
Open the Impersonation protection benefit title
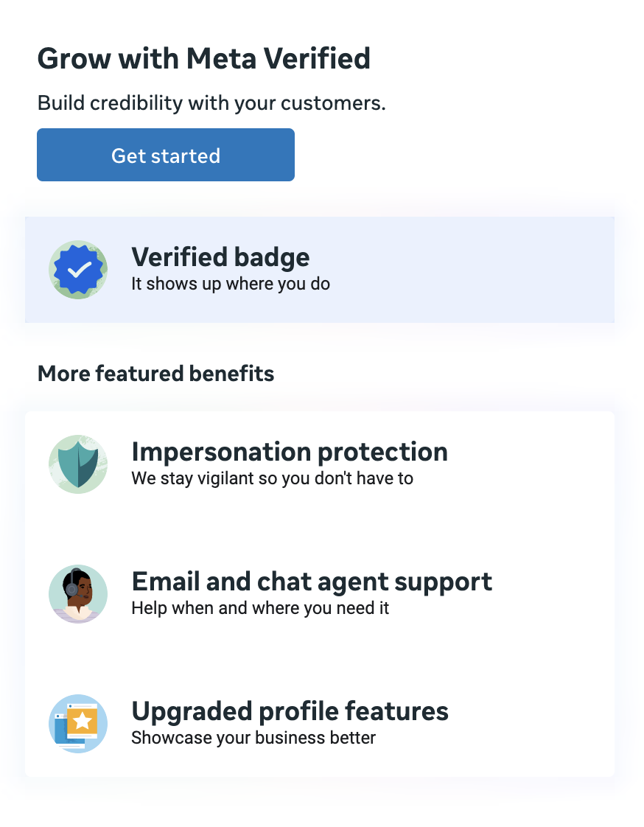[290, 452]
